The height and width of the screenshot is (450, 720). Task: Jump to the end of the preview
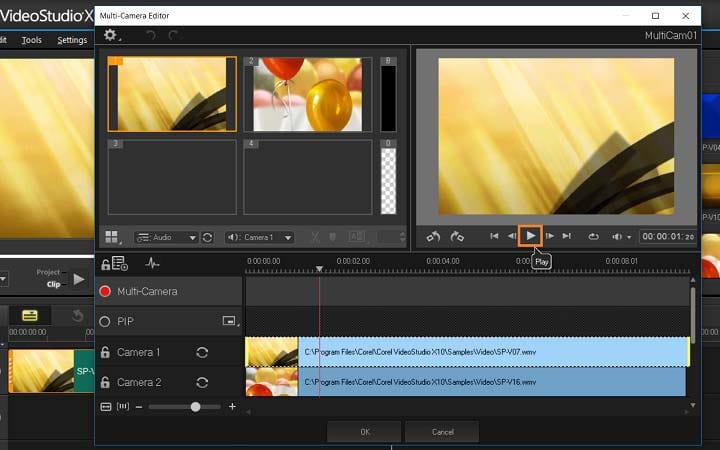point(567,236)
